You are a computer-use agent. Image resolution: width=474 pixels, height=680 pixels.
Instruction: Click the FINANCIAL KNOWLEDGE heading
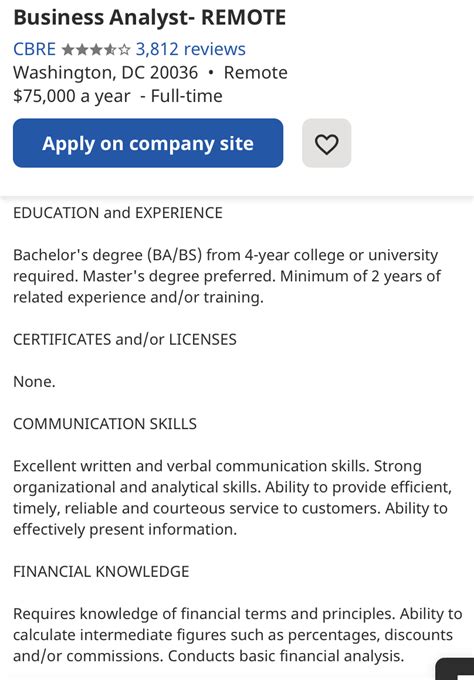[x=101, y=572]
